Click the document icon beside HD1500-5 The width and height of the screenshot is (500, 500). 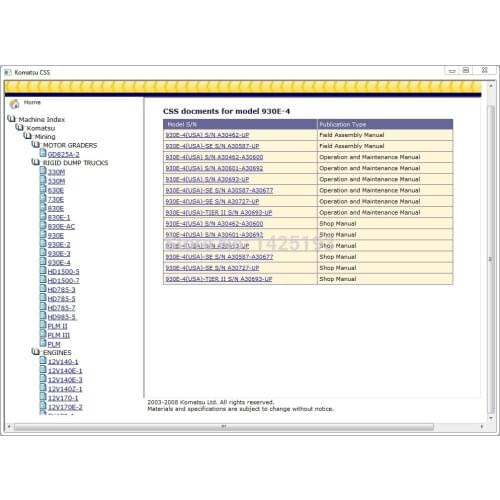coord(43,270)
